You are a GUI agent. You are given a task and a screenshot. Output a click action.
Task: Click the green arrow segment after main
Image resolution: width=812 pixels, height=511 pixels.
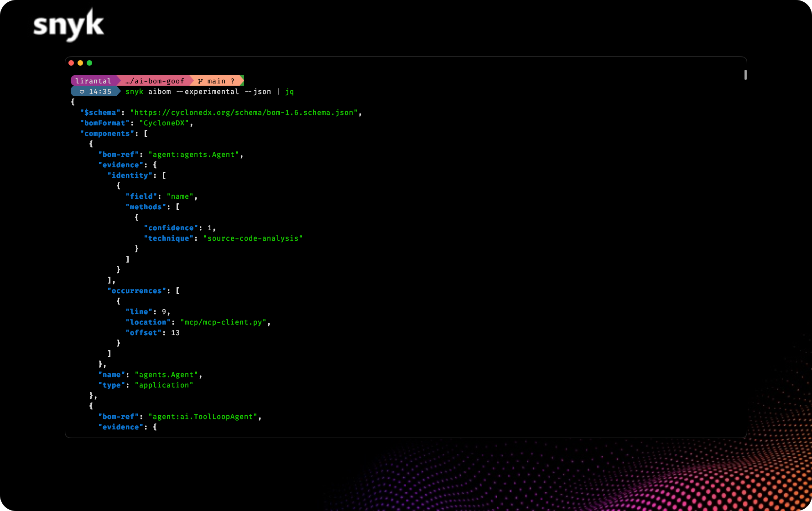[x=242, y=81]
